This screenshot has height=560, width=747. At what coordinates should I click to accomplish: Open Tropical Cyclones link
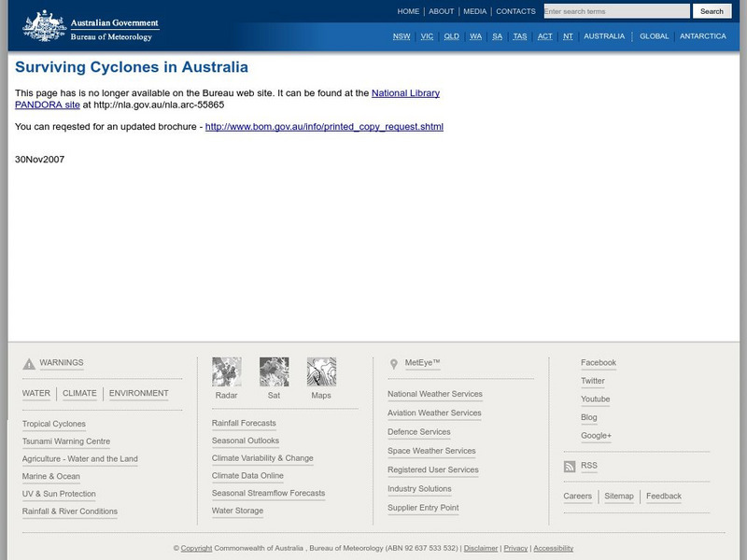pyautogui.click(x=54, y=424)
